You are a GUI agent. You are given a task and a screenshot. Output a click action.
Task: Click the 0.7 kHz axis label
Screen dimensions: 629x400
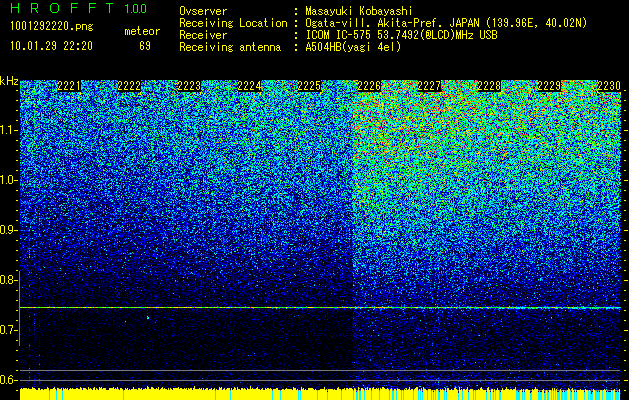6,330
